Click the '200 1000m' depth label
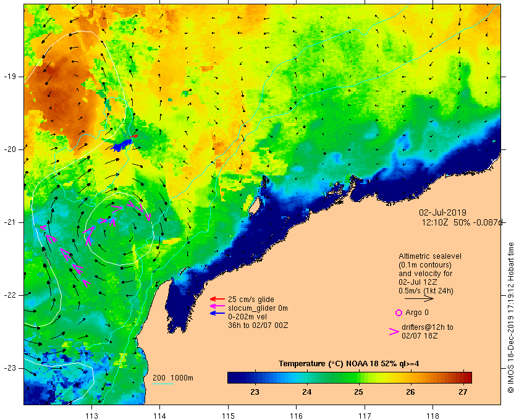Screen dimensions: 519x420 [173, 378]
